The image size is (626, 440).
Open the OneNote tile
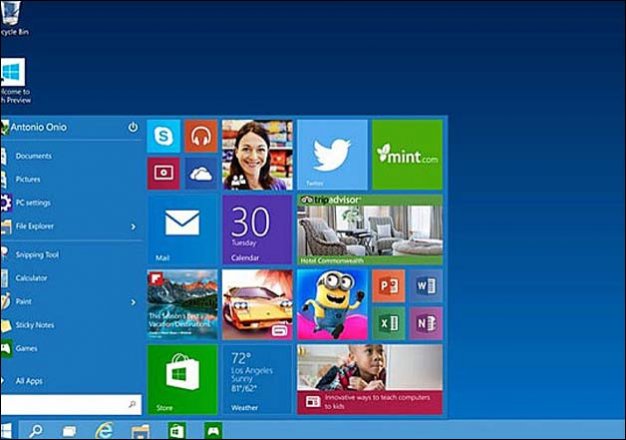point(424,323)
